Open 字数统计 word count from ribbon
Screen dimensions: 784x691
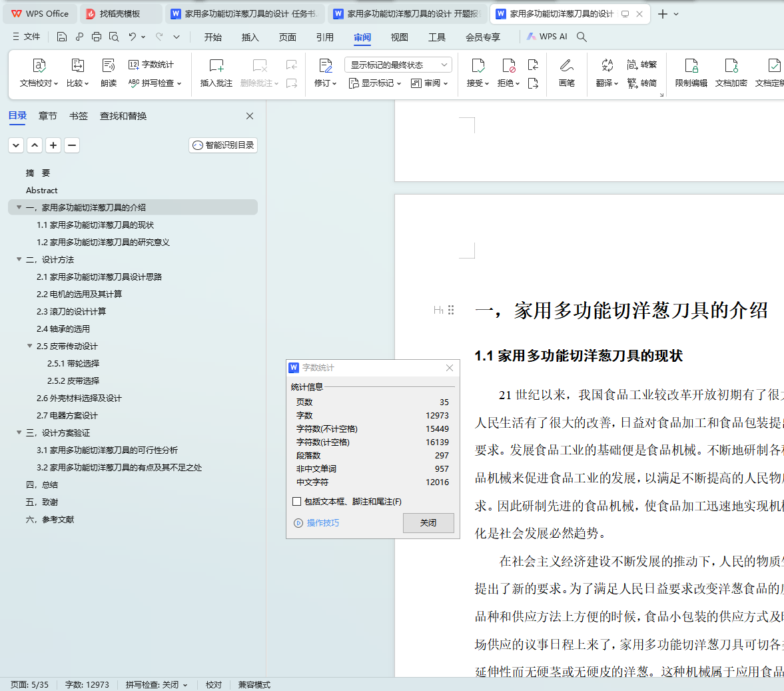click(151, 65)
